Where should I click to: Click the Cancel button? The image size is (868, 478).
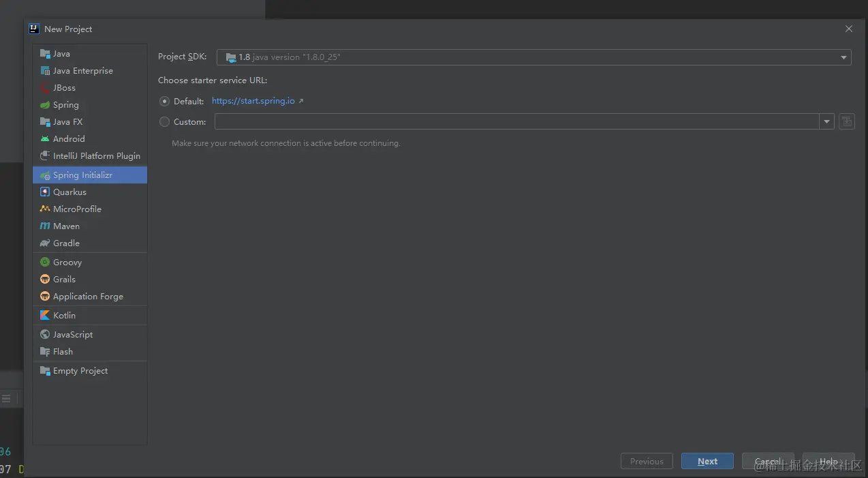tap(768, 462)
